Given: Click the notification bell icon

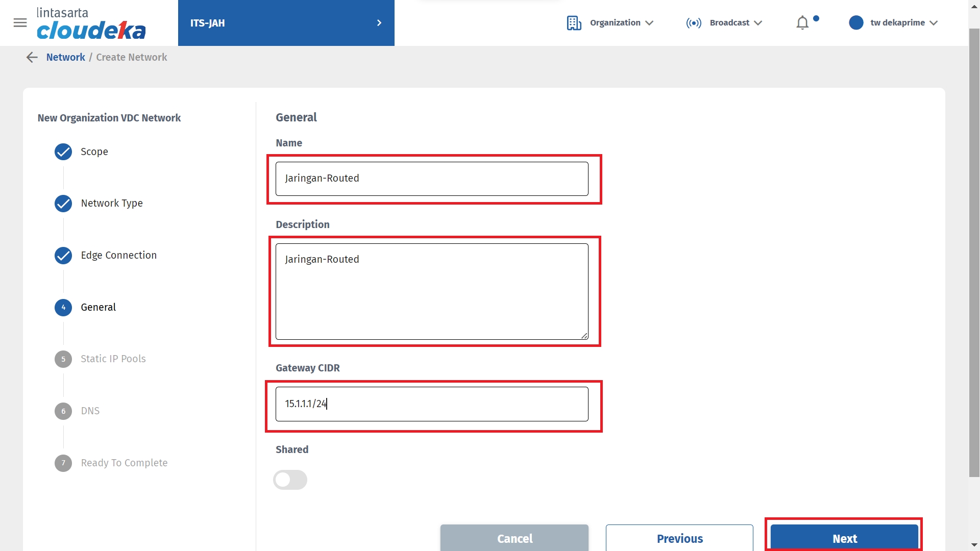Looking at the screenshot, I should (x=802, y=22).
